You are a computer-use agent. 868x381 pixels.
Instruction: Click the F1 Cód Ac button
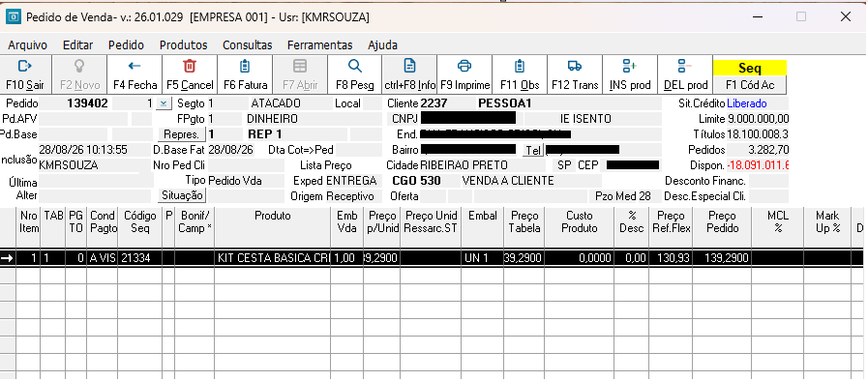(750, 85)
